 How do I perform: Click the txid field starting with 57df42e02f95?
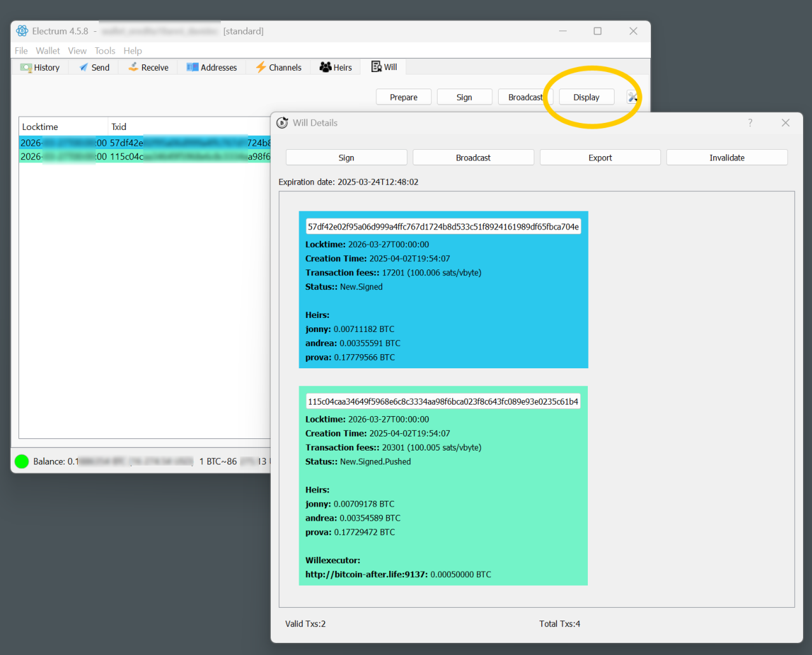tap(443, 226)
